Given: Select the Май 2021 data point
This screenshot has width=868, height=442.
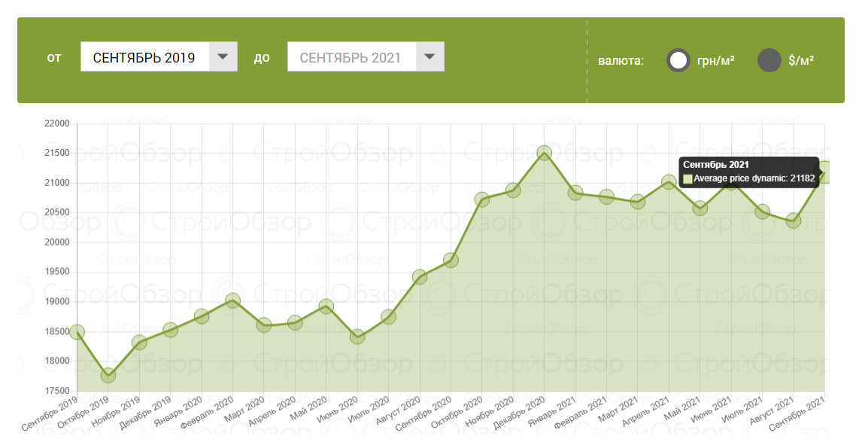Looking at the screenshot, I should pos(700,209).
